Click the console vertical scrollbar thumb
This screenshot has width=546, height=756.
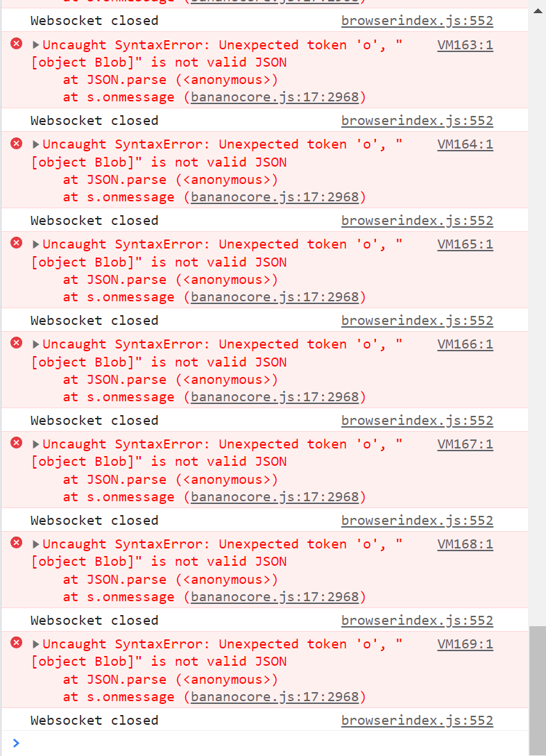click(x=537, y=689)
